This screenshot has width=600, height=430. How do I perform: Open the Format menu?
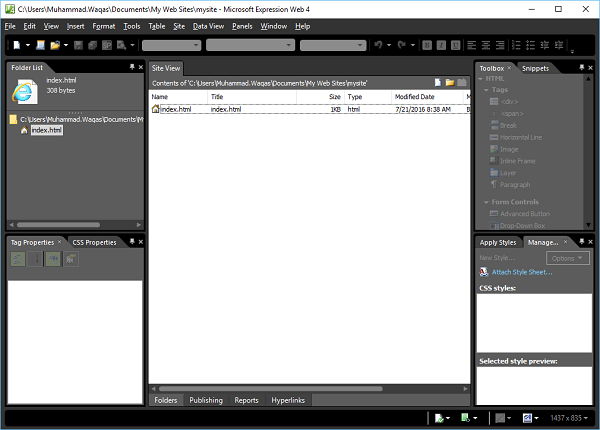pyautogui.click(x=104, y=26)
